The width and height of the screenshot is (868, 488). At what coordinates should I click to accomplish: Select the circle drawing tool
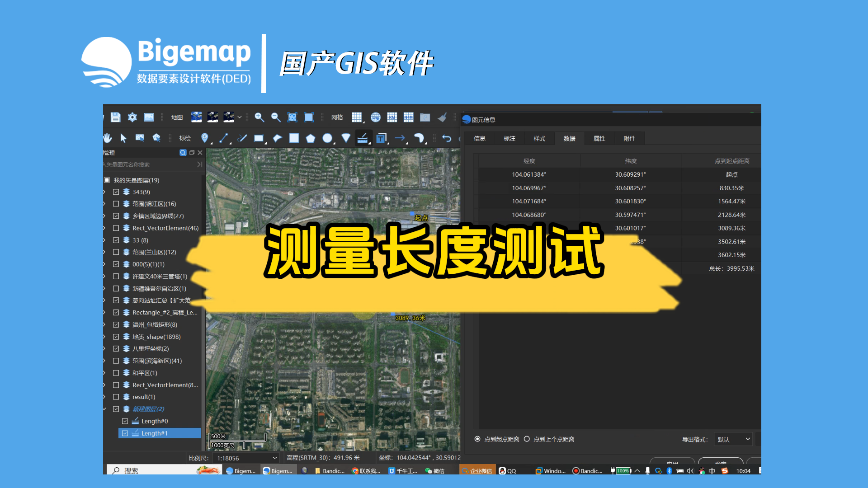click(x=327, y=138)
